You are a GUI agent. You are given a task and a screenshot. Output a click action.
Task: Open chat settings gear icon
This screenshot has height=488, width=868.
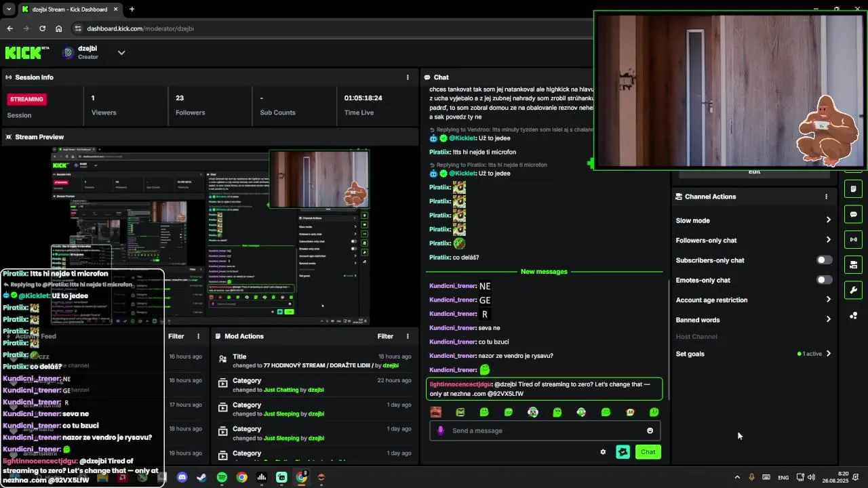tap(603, 452)
